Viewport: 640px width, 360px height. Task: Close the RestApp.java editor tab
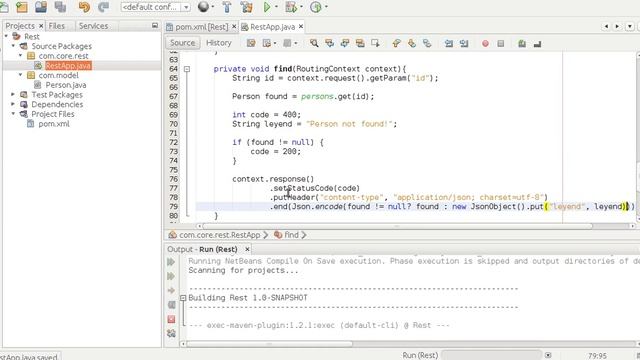pos(301,27)
